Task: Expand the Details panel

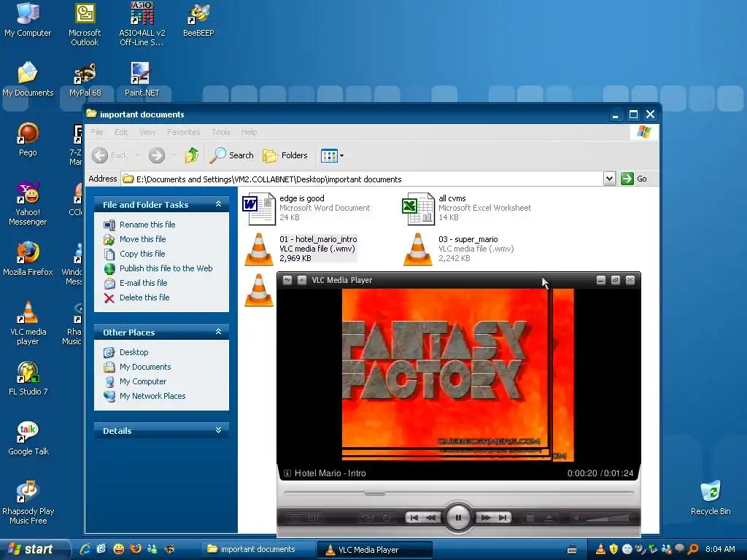Action: coord(219,430)
